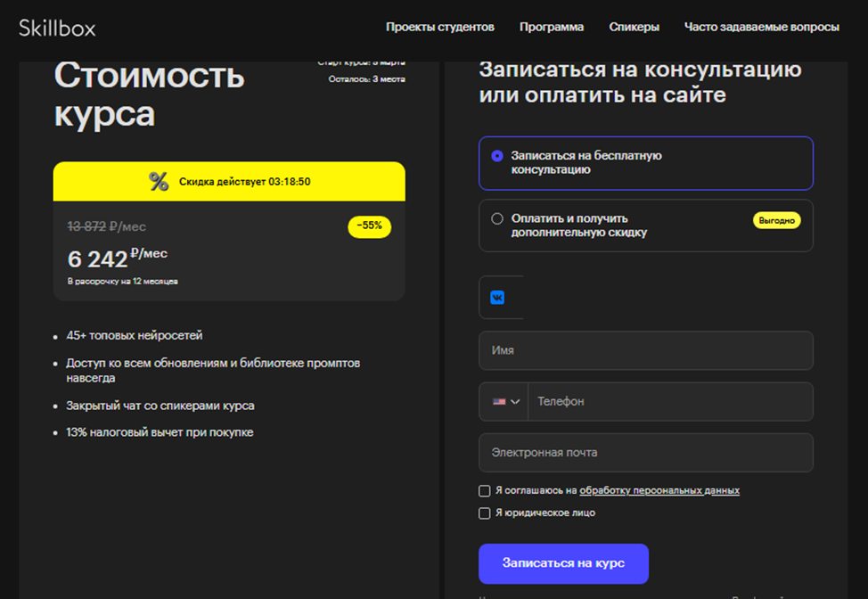Click the Записаться на консультацию heading
Image resolution: width=868 pixels, height=599 pixels.
pos(640,82)
